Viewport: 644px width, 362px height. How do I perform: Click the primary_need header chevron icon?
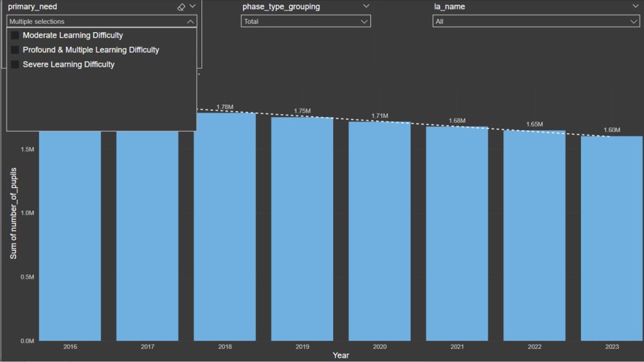(192, 7)
